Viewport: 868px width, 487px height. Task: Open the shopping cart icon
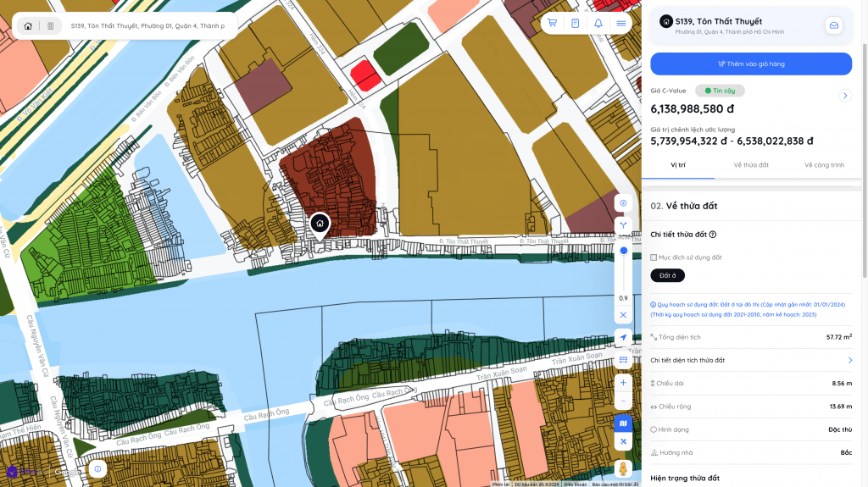coord(553,24)
